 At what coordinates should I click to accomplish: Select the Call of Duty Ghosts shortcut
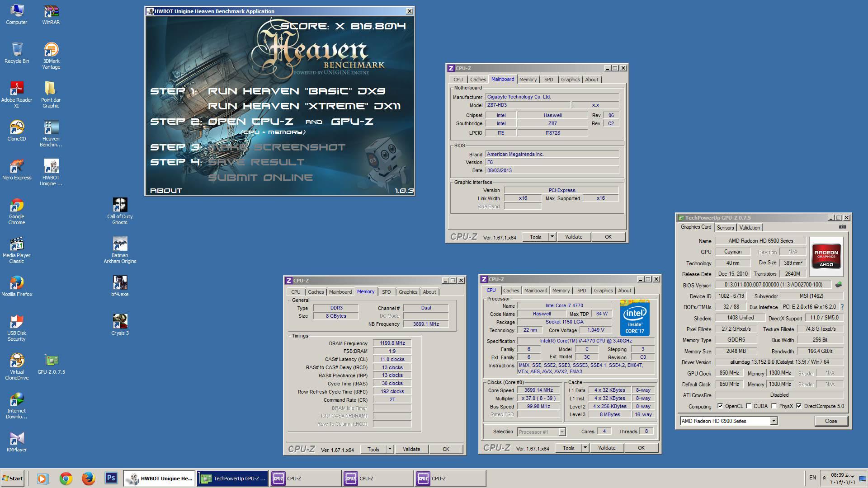(x=120, y=211)
